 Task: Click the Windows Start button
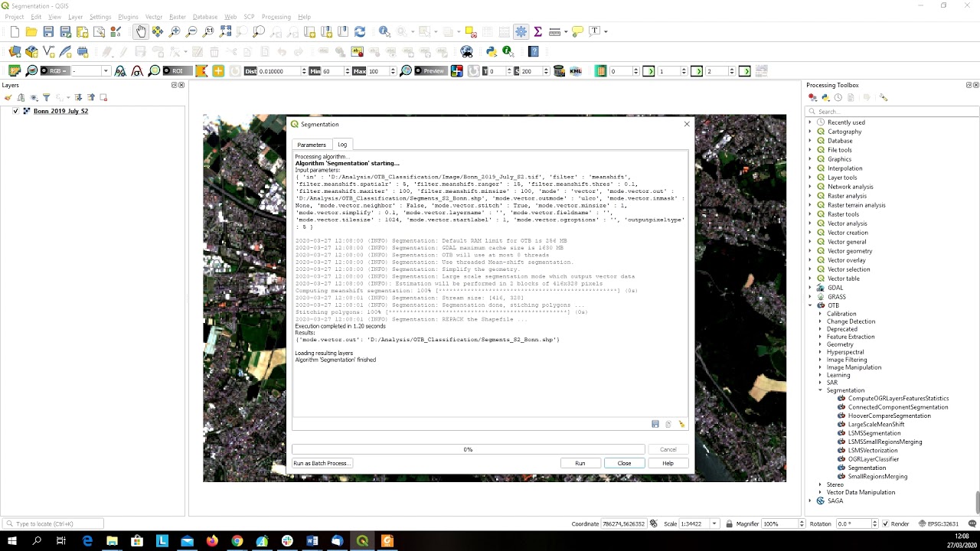pyautogui.click(x=13, y=541)
